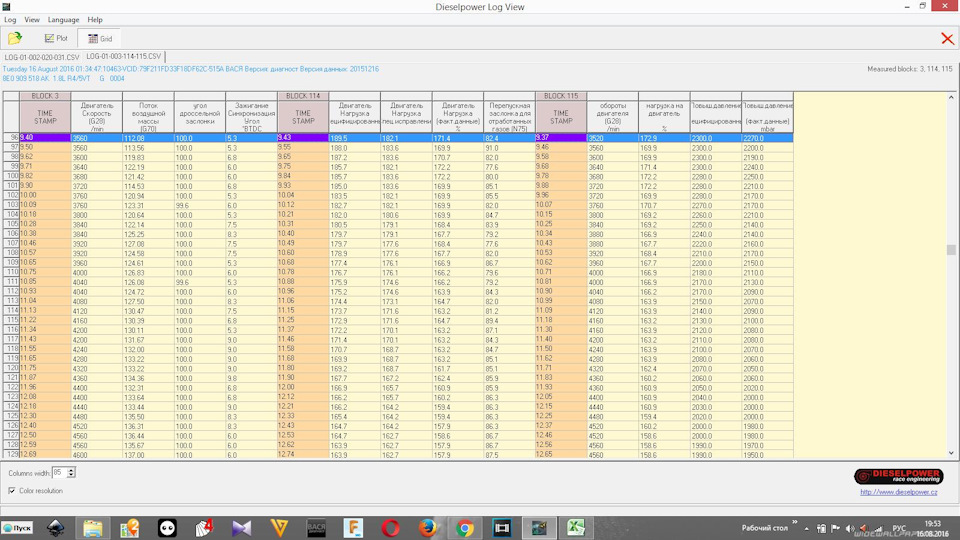Image resolution: width=960 pixels, height=540 pixels.
Task: Switch to Plot view
Action: [55, 38]
